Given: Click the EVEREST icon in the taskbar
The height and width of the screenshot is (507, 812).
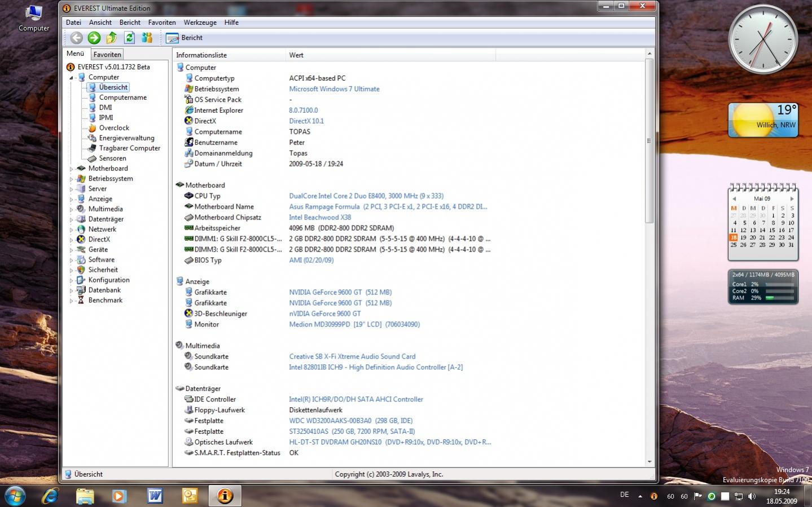Looking at the screenshot, I should click(225, 496).
